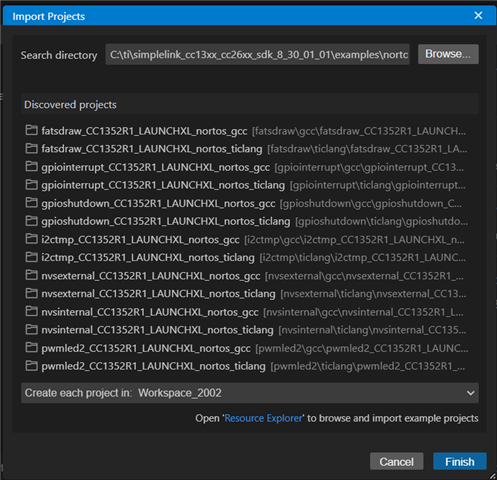Click folder icon of nvsexternal nortos_ticlang project

point(31,293)
